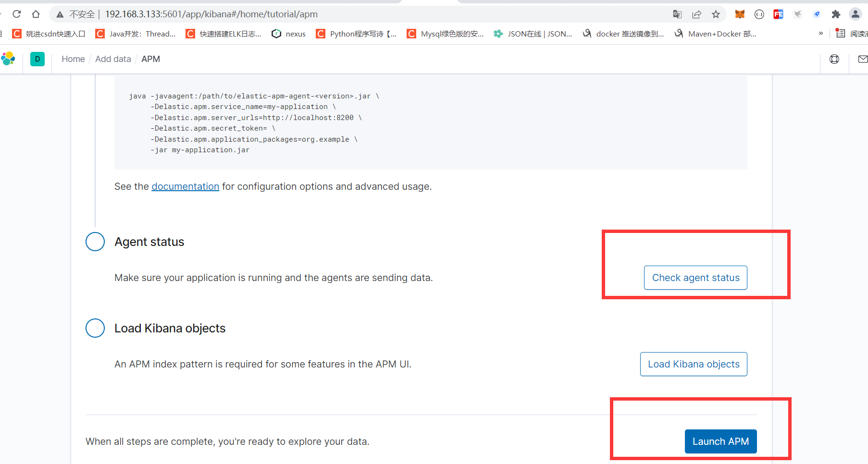The image size is (868, 464).
Task: Open the MetaMask extension
Action: [x=740, y=14]
